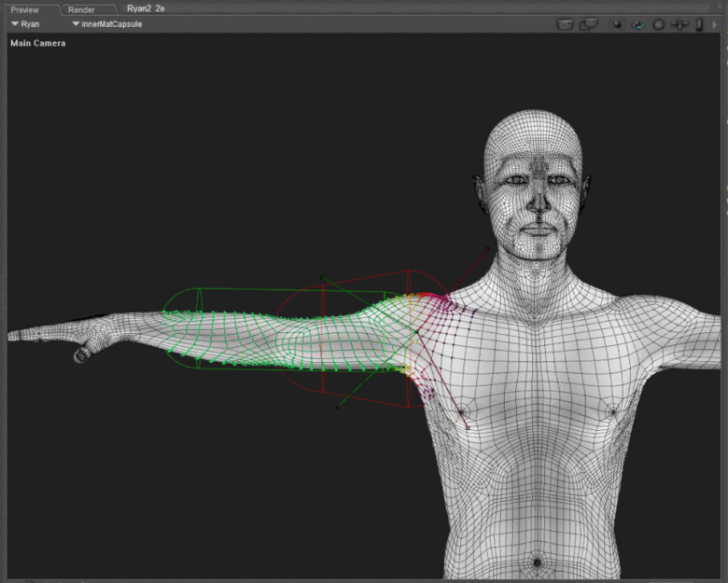Toggle the dark sphere preview icon
The image size is (728, 583).
point(618,24)
